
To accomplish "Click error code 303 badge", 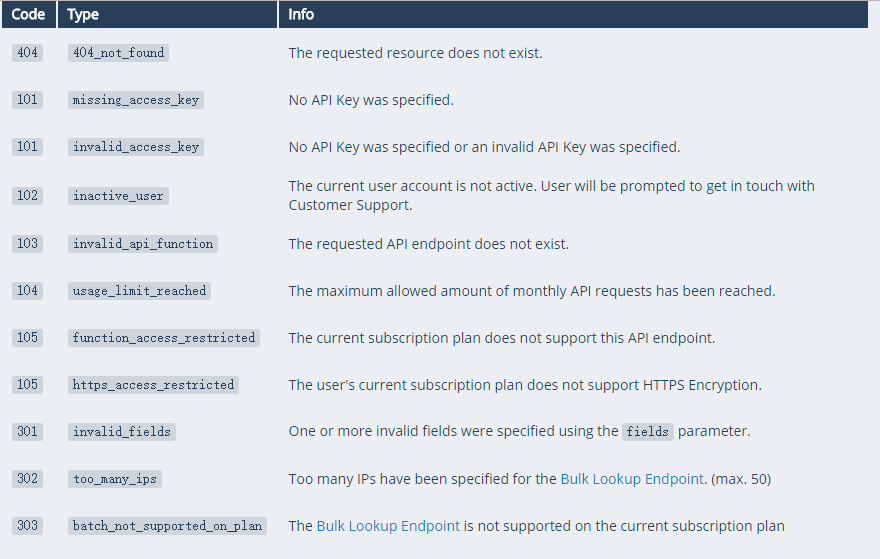I will pos(28,526).
